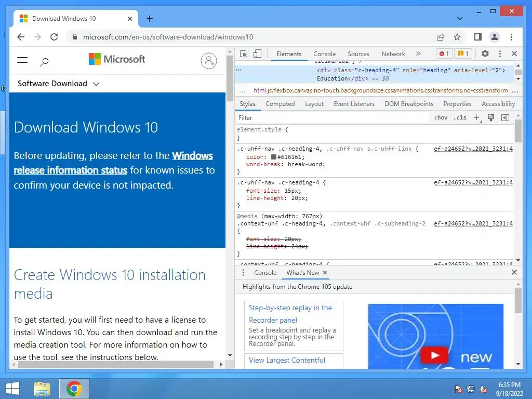Viewport: 532px width, 399px height.
Task: Select the html.js.flexbox breadcrumb element
Action: click(380, 90)
